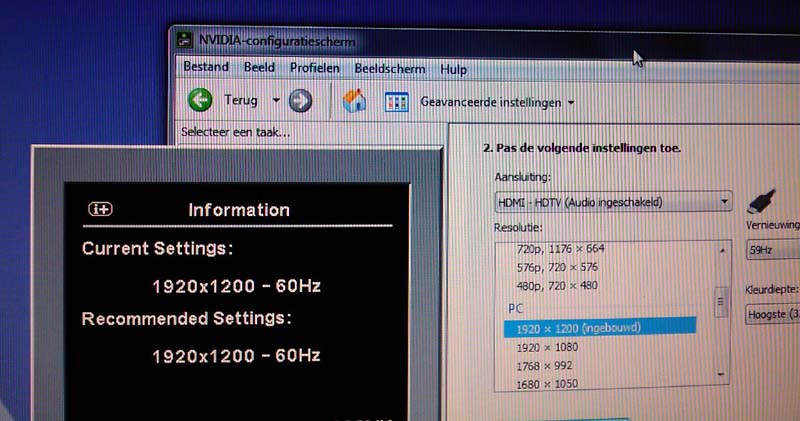
Task: Click the green Terug back arrow icon
Action: [200, 100]
